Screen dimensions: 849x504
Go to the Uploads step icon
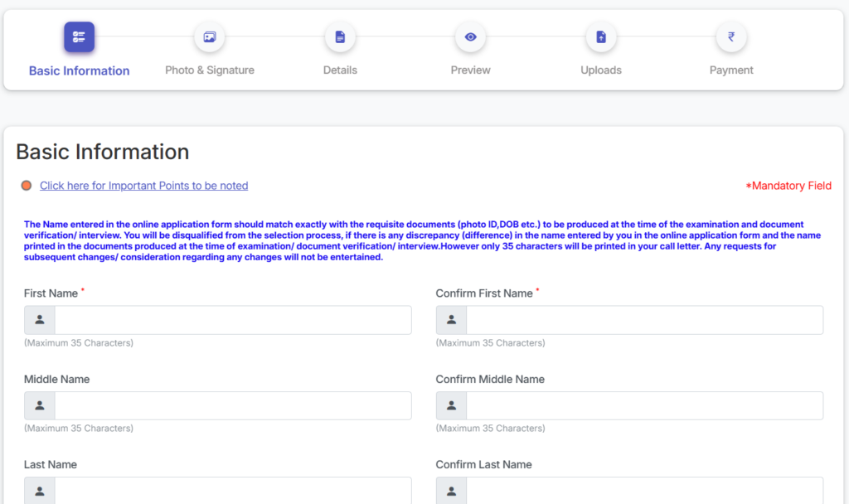point(601,37)
